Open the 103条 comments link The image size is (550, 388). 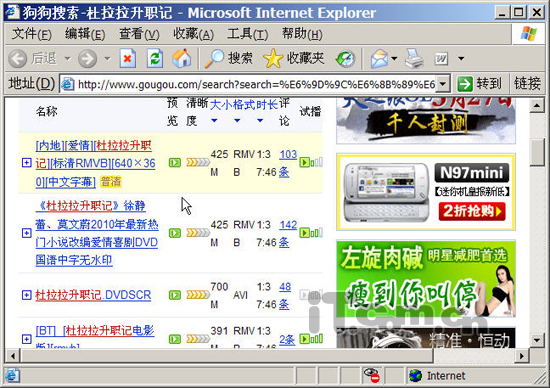point(288,163)
